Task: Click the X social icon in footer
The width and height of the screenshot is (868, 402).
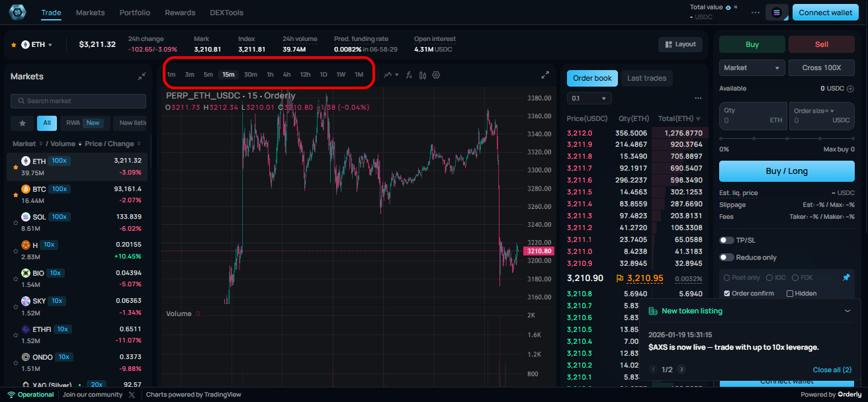Action: tap(132, 395)
